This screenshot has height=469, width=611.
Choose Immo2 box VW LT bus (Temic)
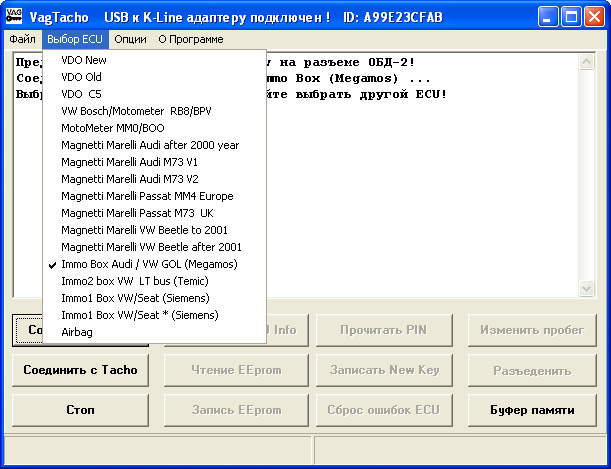(x=154, y=281)
